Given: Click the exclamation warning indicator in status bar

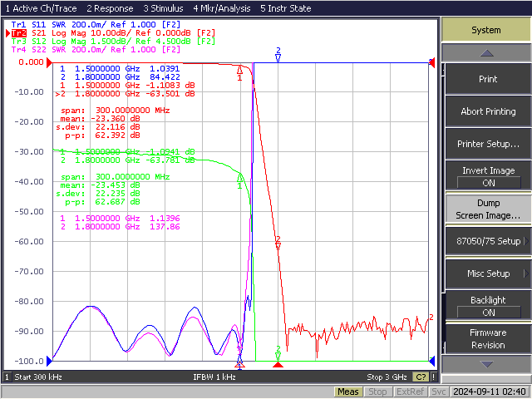Looking at the screenshot, I should tap(433, 377).
